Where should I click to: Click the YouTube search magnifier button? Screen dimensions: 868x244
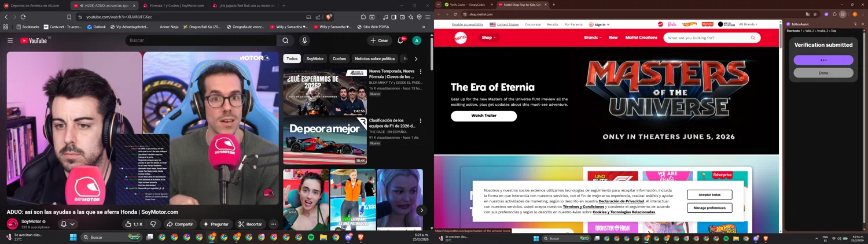(x=285, y=40)
